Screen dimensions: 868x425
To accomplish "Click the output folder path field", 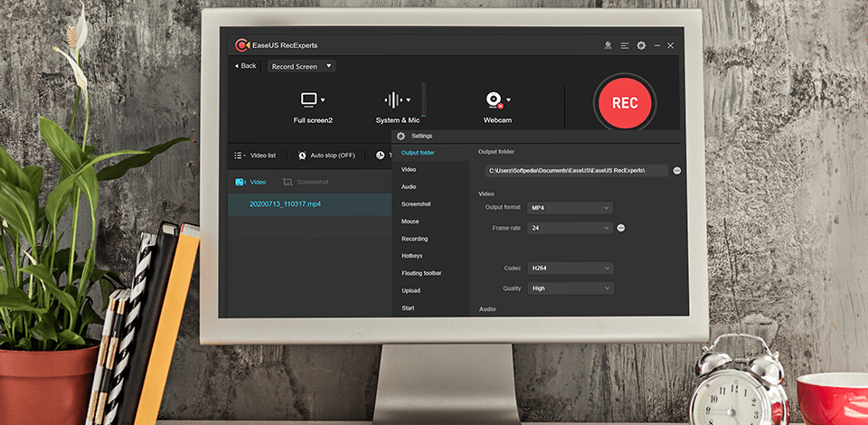I will [x=577, y=170].
